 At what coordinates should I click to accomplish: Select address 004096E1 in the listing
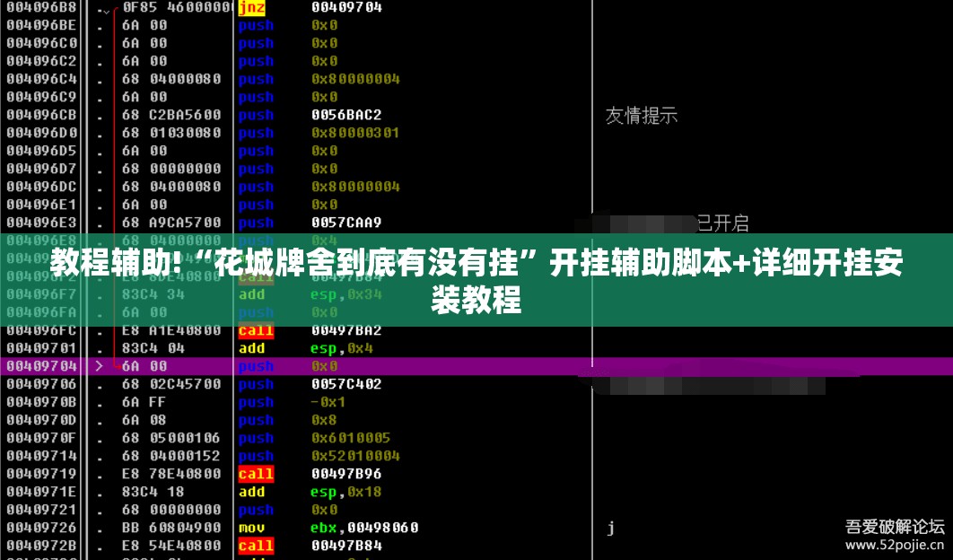click(x=42, y=205)
